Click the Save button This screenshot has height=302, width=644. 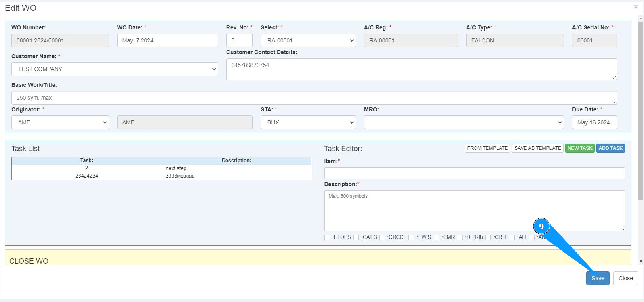[598, 278]
